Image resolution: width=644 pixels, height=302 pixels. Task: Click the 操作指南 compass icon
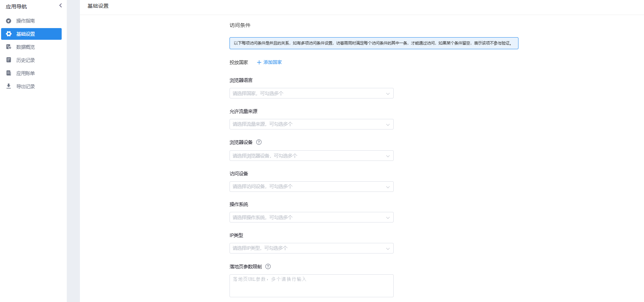tap(8, 21)
